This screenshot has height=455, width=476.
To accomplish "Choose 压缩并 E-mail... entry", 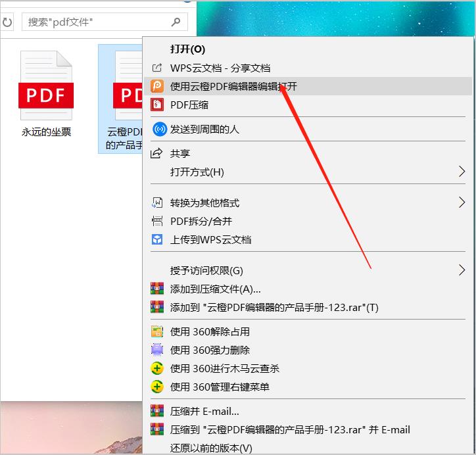I will coord(308,412).
